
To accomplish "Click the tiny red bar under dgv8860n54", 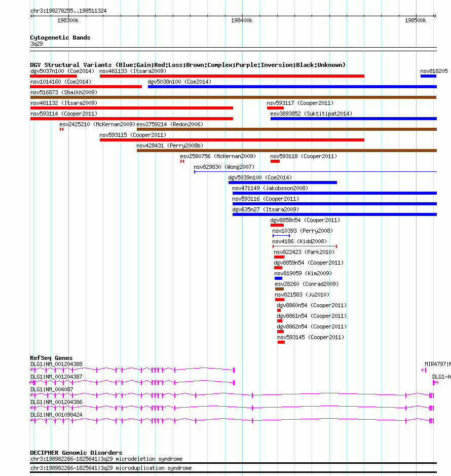I will (279, 310).
